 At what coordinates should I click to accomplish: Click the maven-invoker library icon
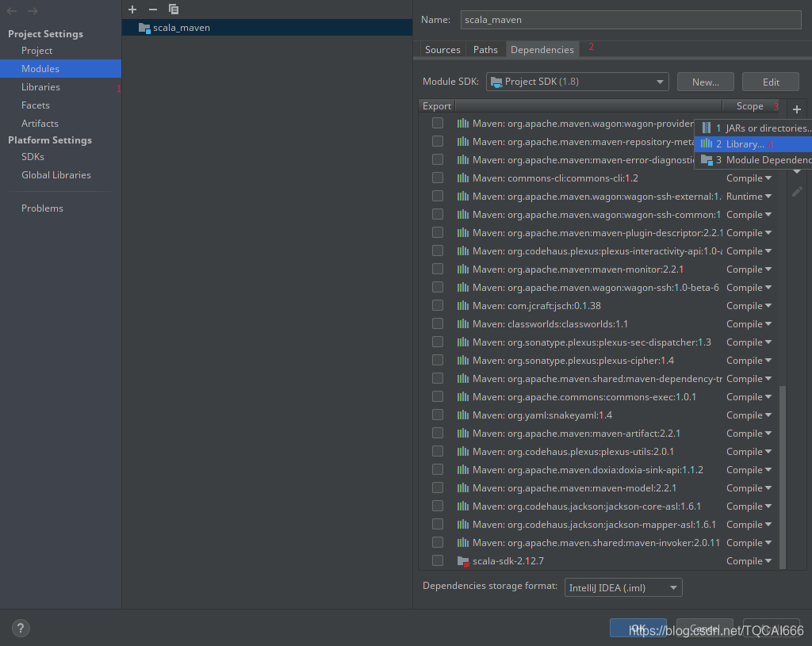click(463, 542)
